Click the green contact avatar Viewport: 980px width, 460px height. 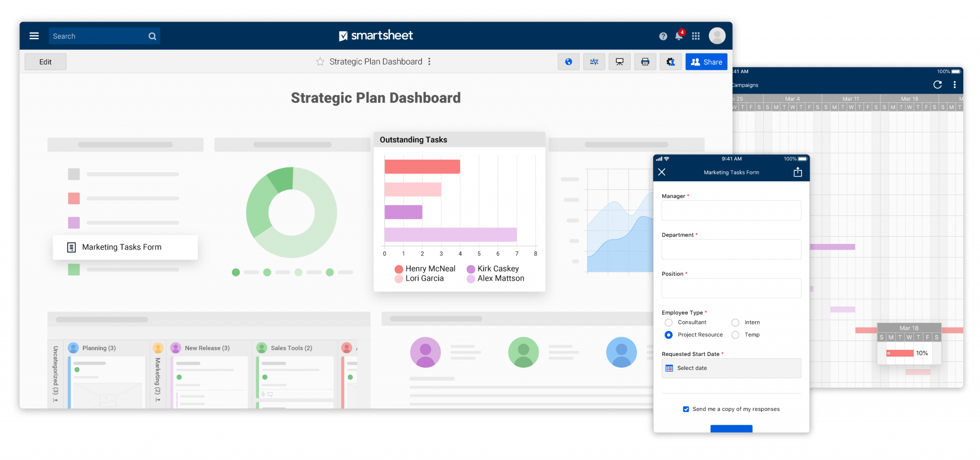pyautogui.click(x=523, y=352)
